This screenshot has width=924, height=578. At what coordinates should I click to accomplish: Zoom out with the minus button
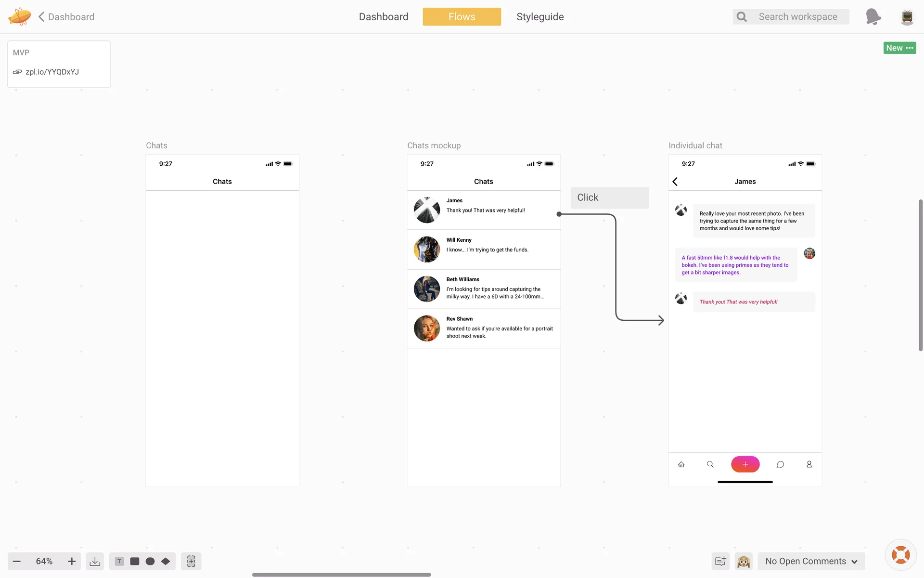[x=17, y=561]
